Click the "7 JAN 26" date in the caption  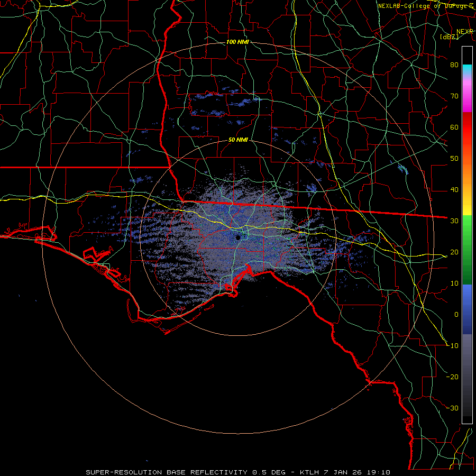[x=343, y=472]
